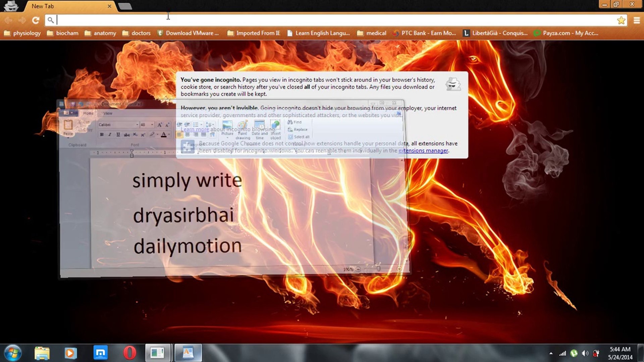
Task: Open volume control in system tray
Action: (585, 353)
